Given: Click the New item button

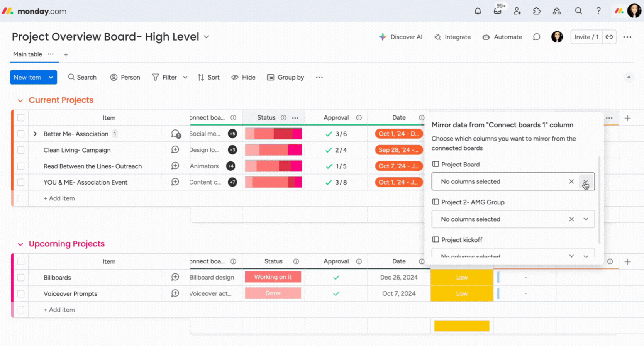Looking at the screenshot, I should pos(27,77).
